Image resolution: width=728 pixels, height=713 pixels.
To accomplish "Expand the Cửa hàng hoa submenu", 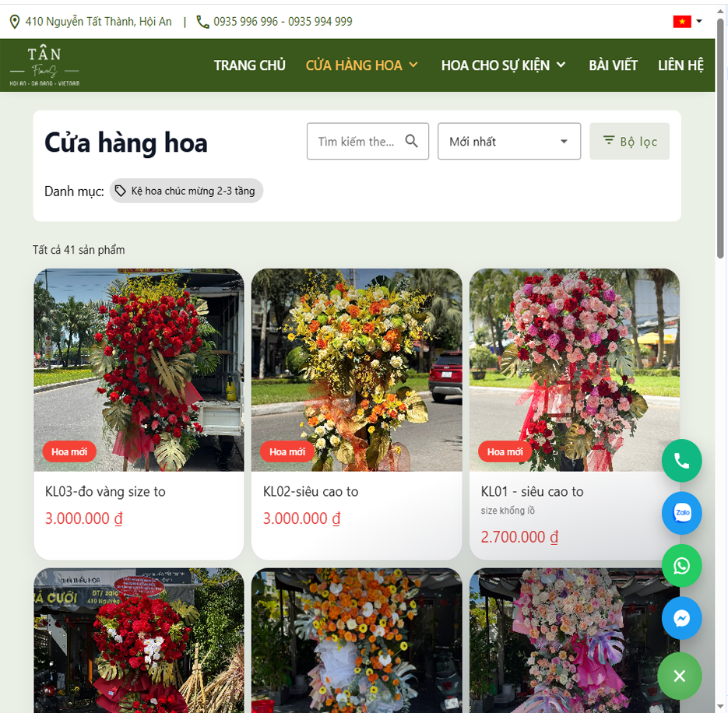I will click(413, 65).
